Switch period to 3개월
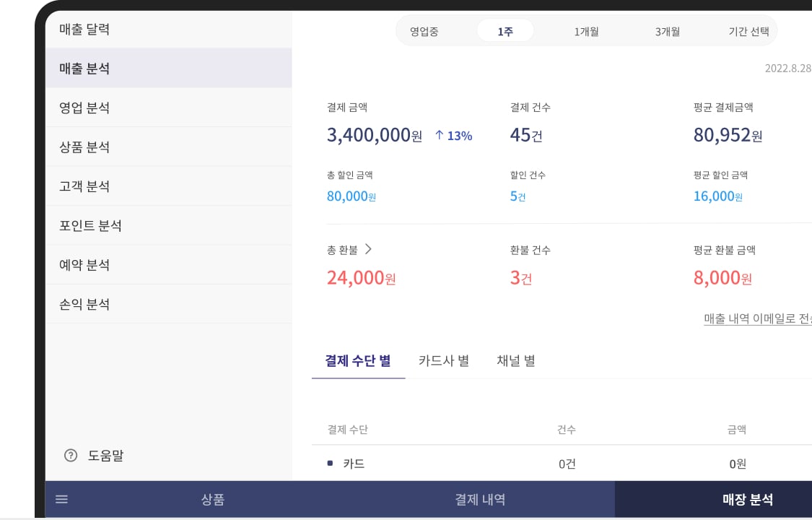 point(668,31)
